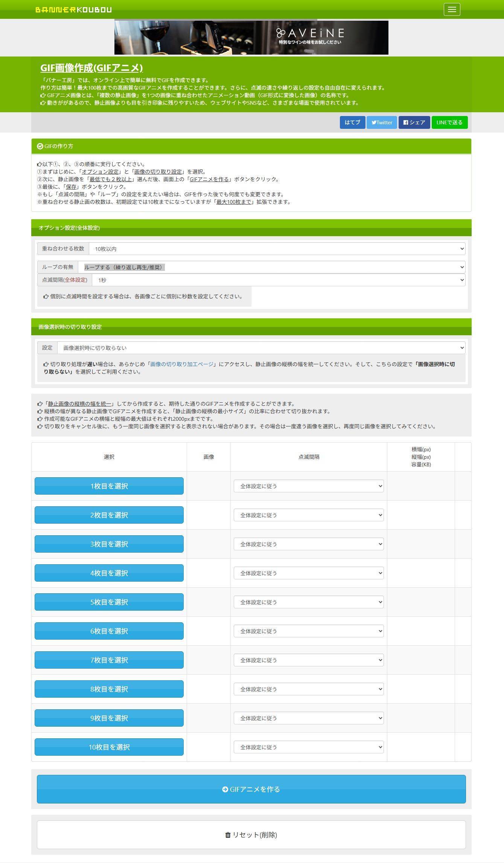Open the 点滅間隔 dropdown for image 3
The image size is (504, 863).
point(308,544)
